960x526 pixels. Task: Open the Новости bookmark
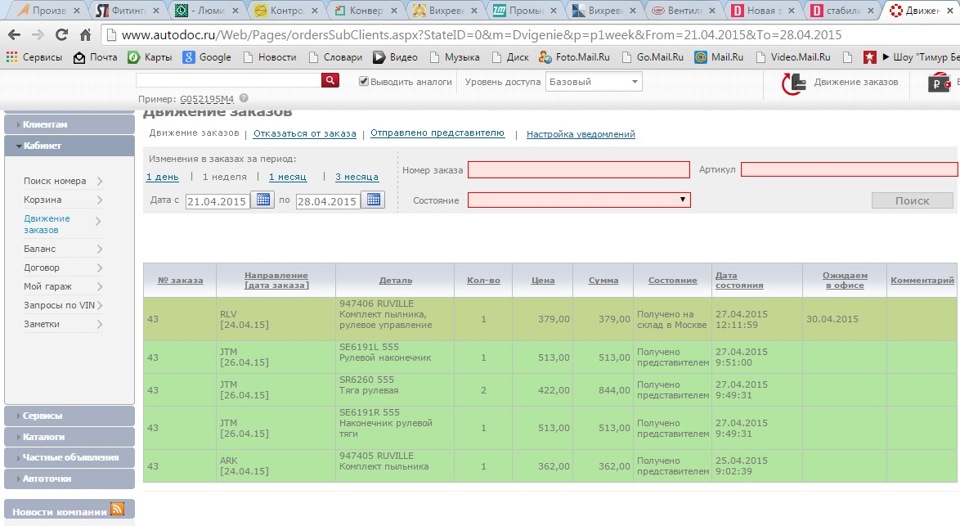(x=269, y=57)
